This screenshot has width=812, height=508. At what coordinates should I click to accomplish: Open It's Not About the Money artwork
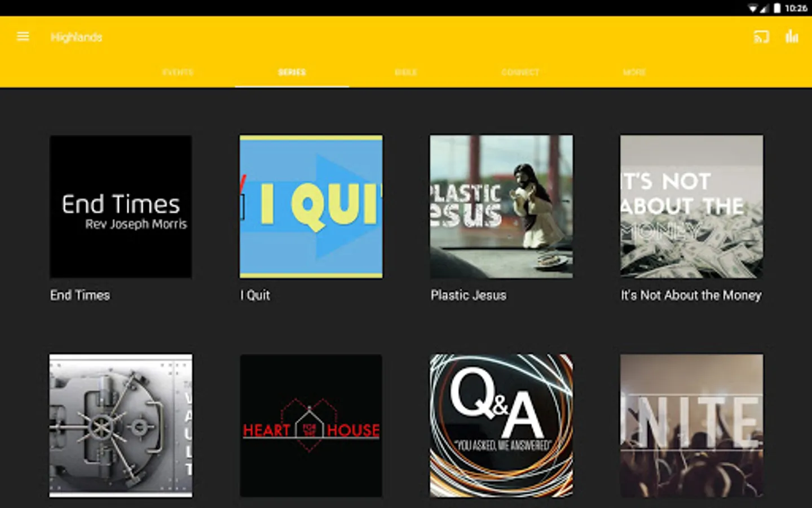click(692, 207)
